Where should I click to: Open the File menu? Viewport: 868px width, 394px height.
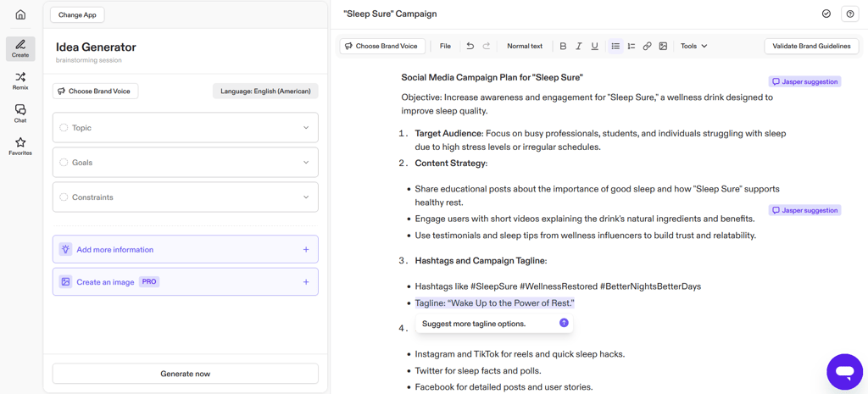click(x=445, y=47)
